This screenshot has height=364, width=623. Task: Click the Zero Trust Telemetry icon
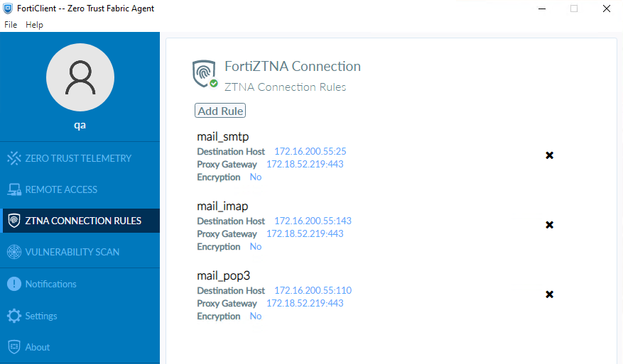pos(14,158)
